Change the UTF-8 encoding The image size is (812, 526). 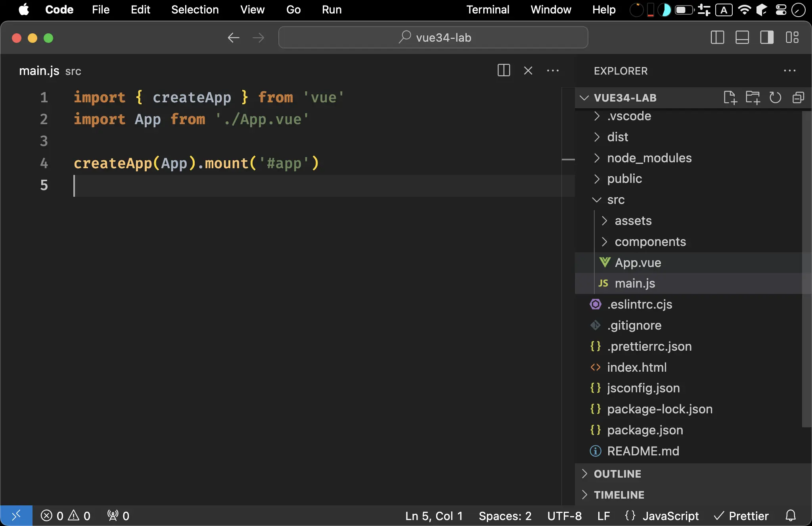pyautogui.click(x=565, y=516)
